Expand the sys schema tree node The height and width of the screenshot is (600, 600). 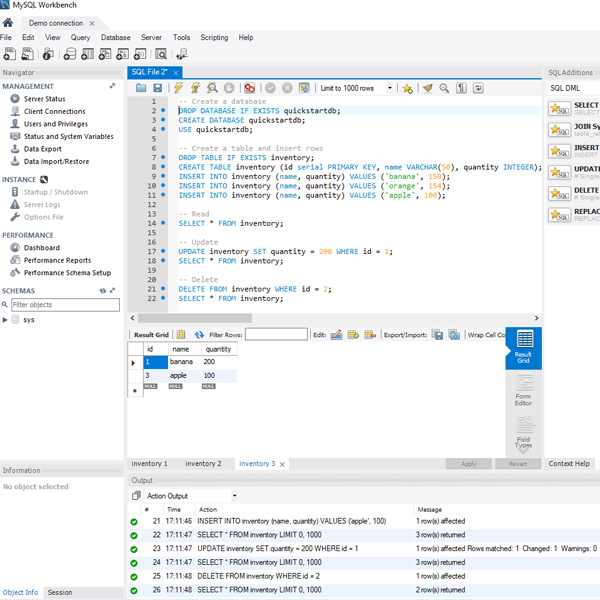(6, 320)
